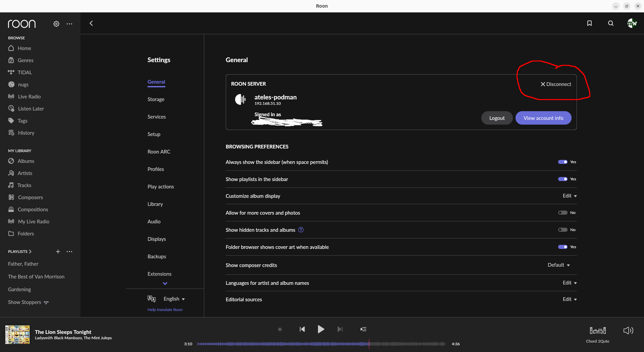Open Languages for artist and album names Edit

click(570, 283)
